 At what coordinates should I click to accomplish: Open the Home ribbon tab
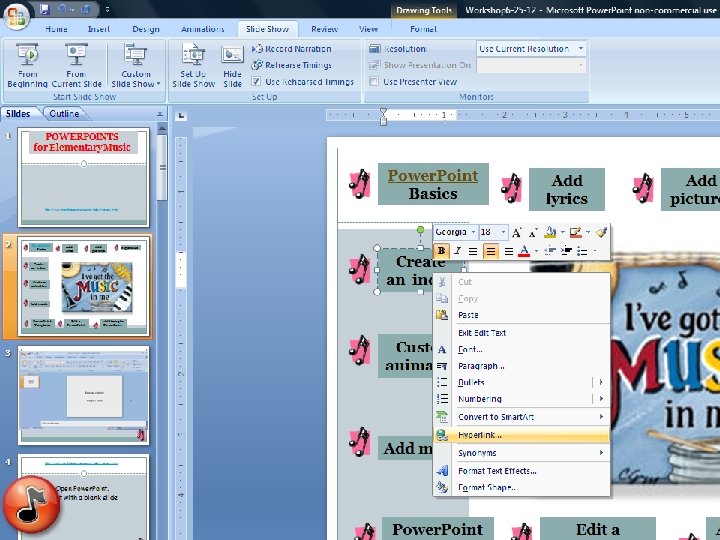coord(56,29)
